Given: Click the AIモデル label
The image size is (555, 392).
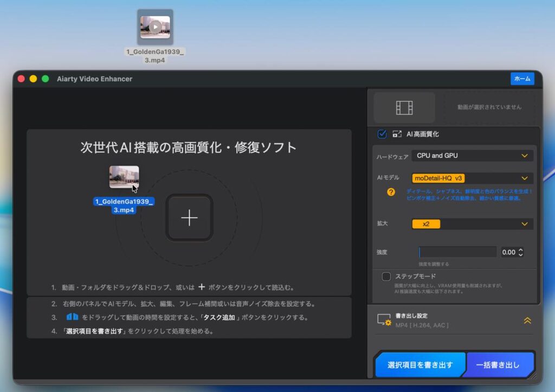Looking at the screenshot, I should click(388, 177).
